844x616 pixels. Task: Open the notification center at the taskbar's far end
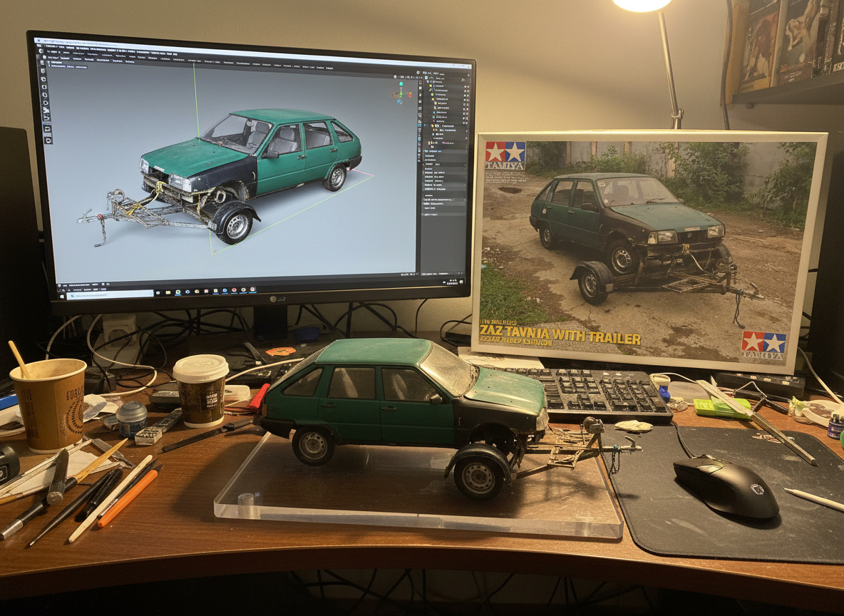click(x=461, y=282)
